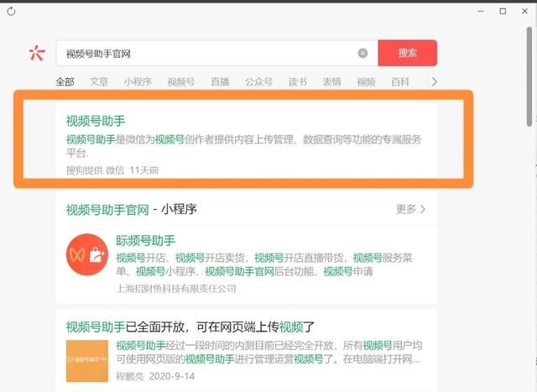The image size is (537, 392).
Task: Click the vertical scrollbar thumb on the right
Action: click(x=529, y=76)
